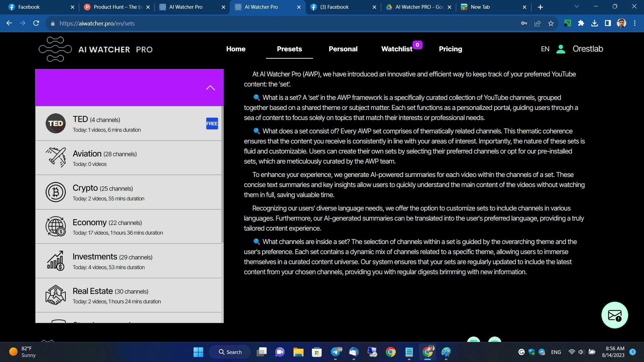Click the Real Estate handshake icon

pyautogui.click(x=56, y=295)
